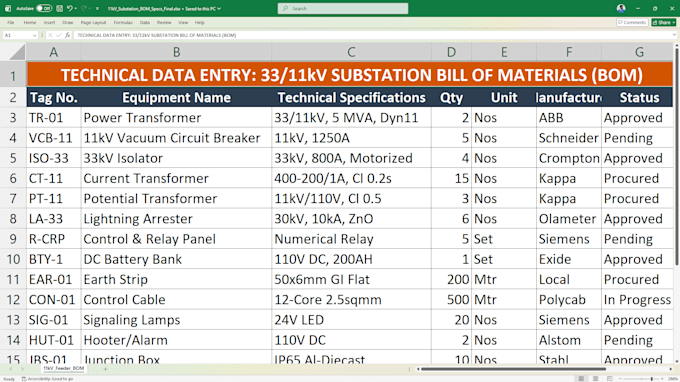Click the Comments button
680x382 pixels.
[632, 23]
